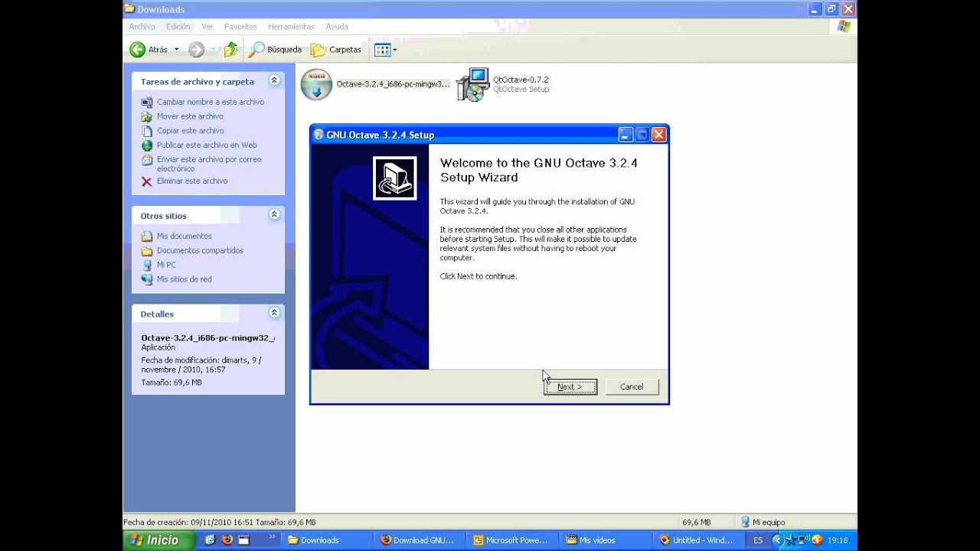Viewport: 980px width, 551px height.
Task: Select the Octave-3.2.4 installer file icon
Action: click(316, 85)
